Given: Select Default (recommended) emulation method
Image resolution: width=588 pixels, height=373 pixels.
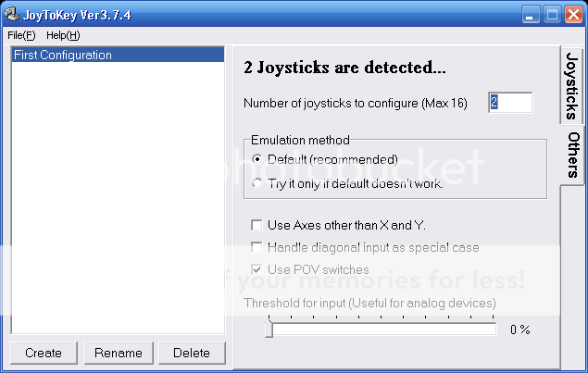Looking at the screenshot, I should 256,159.
